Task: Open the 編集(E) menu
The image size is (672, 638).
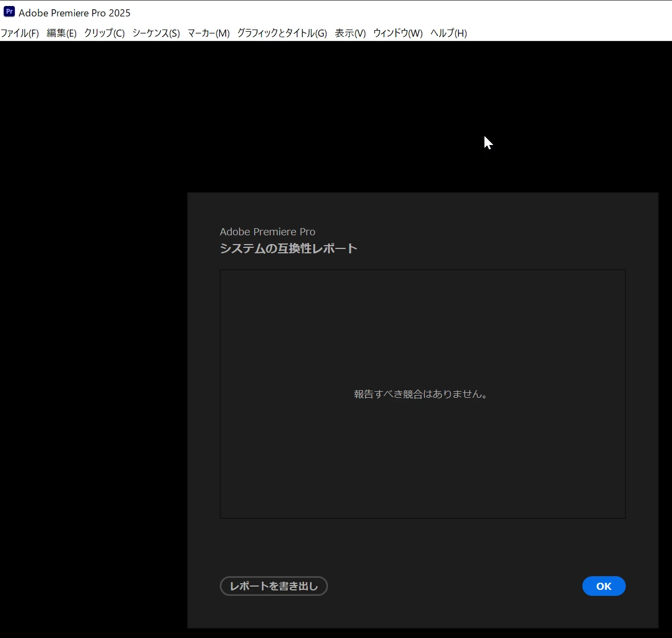Action: (61, 33)
